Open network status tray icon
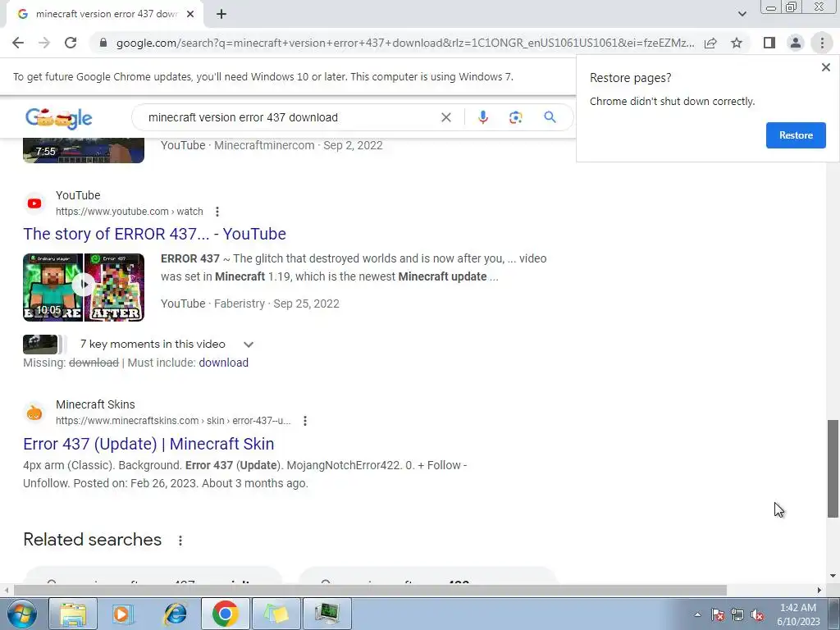This screenshot has height=630, width=840. click(x=737, y=614)
